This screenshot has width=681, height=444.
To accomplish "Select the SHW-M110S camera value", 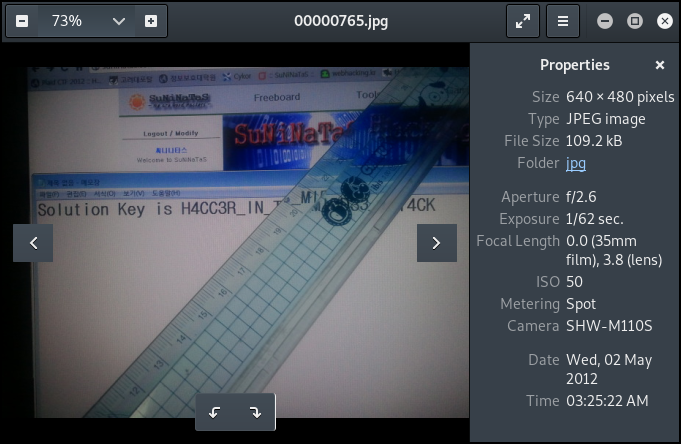I will tap(609, 326).
